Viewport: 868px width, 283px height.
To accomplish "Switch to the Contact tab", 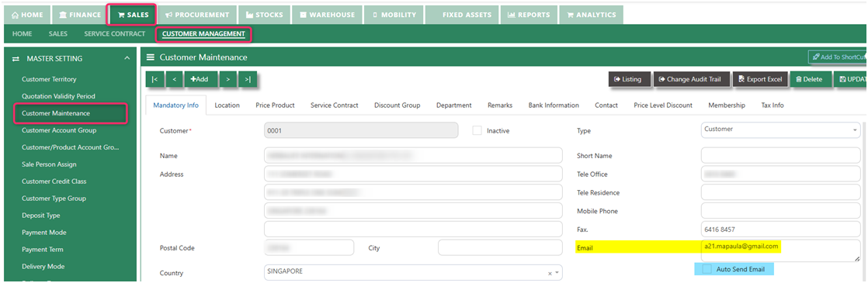I will click(x=606, y=105).
